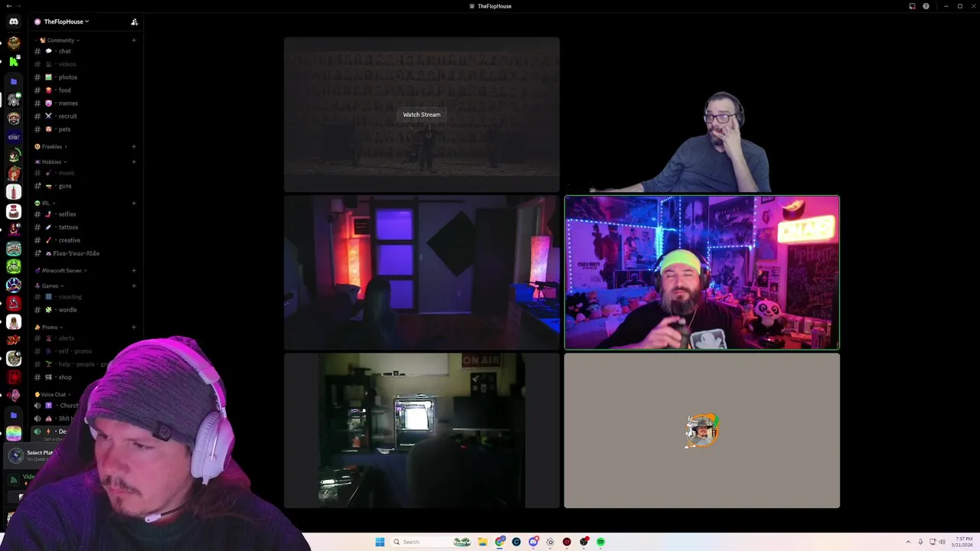Image resolution: width=980 pixels, height=551 pixels.
Task: Collapse the Games category
Action: [50, 285]
